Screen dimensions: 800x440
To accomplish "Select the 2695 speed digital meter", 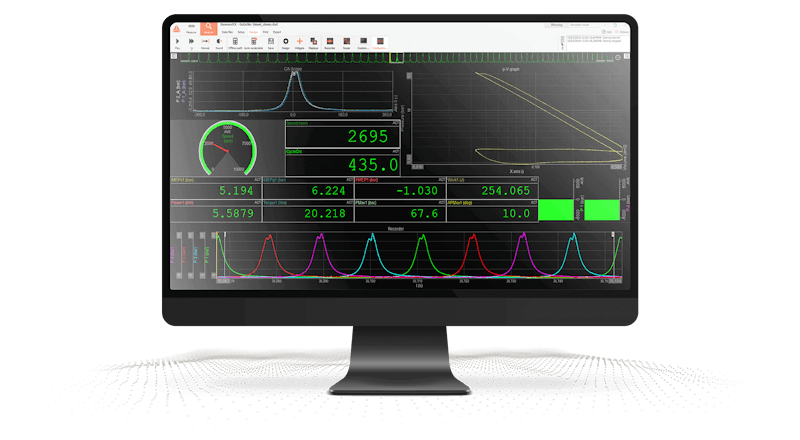I will tap(342, 135).
